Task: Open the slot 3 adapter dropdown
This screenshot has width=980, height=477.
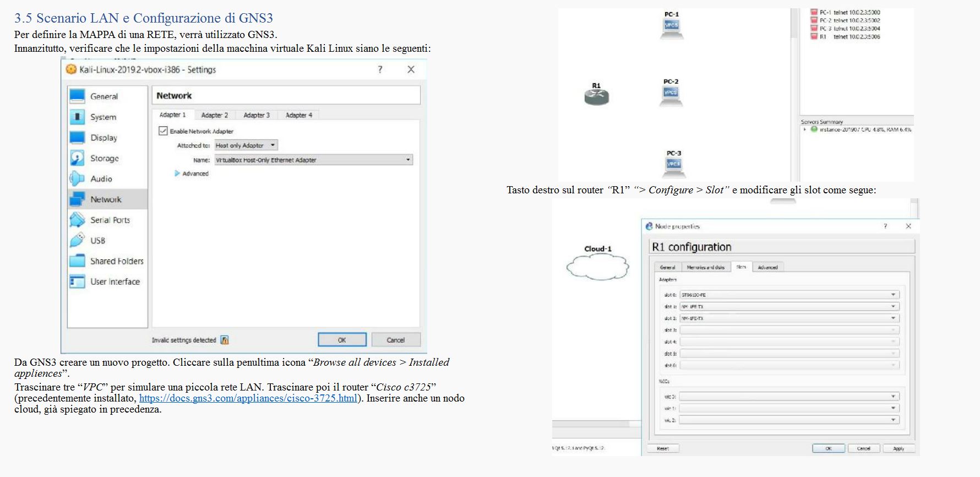Action: pyautogui.click(x=790, y=330)
